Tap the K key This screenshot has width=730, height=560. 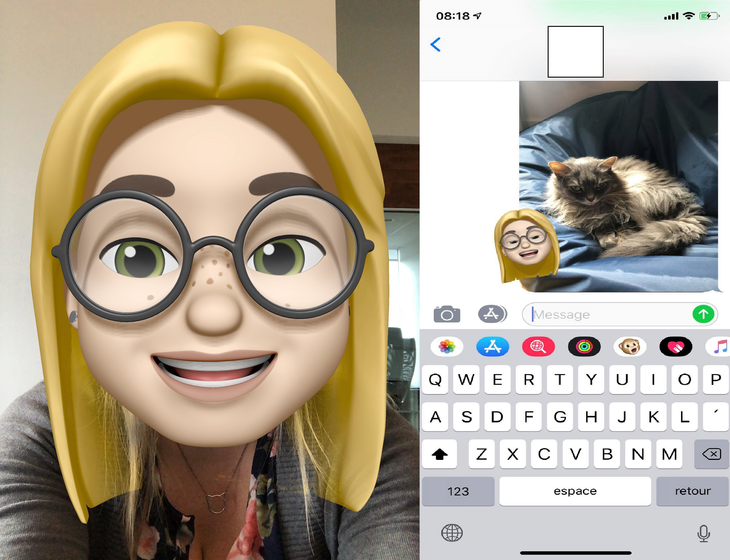coord(654,417)
